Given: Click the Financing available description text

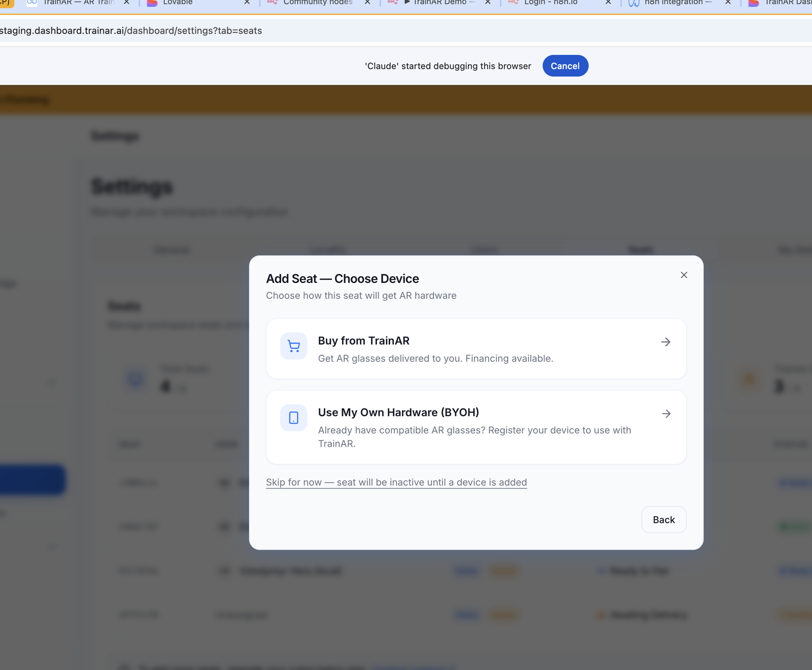Looking at the screenshot, I should pyautogui.click(x=435, y=358).
